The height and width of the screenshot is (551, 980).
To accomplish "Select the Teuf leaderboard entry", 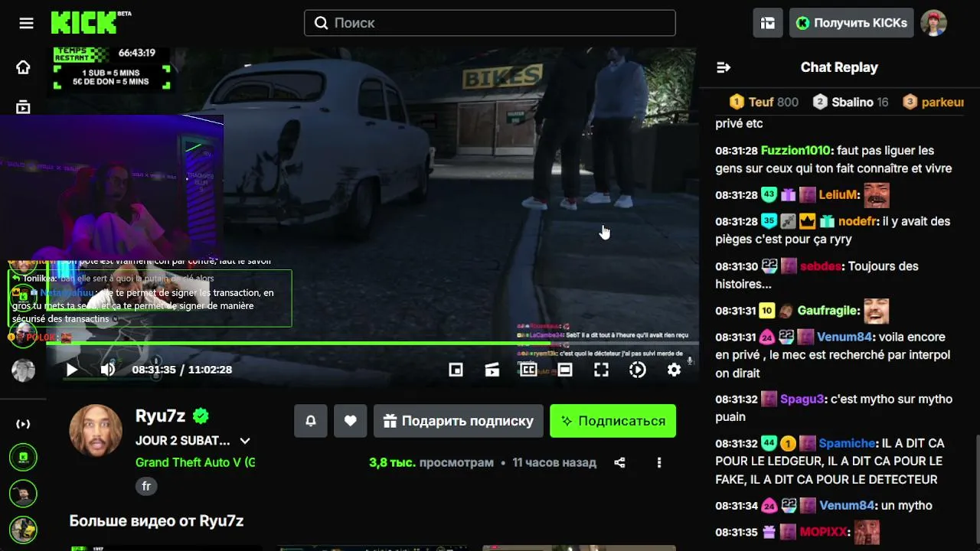I will tap(763, 102).
